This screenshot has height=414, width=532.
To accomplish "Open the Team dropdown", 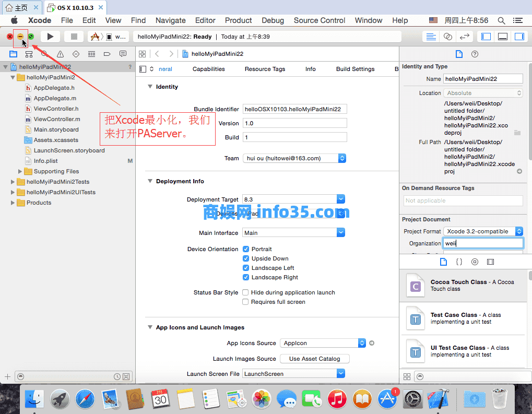I will pyautogui.click(x=294, y=158).
